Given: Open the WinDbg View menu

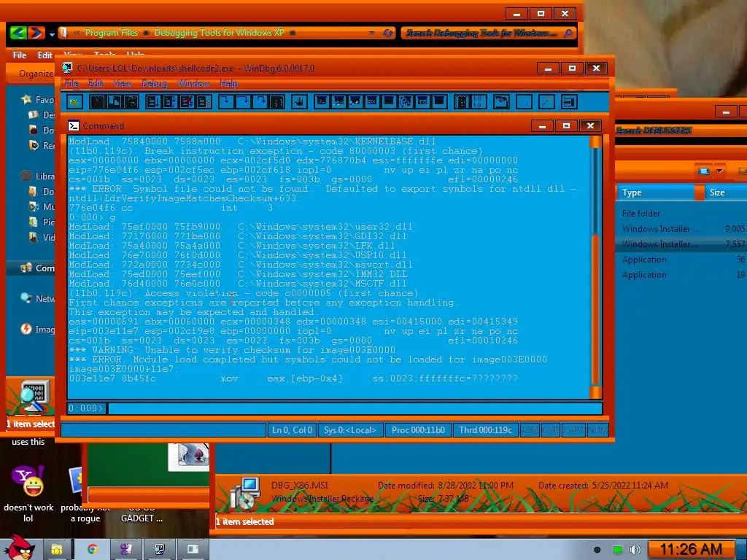Looking at the screenshot, I should point(123,83).
